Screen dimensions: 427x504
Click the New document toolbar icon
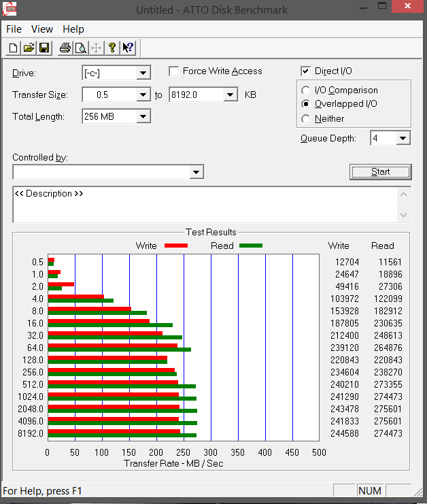click(x=13, y=48)
